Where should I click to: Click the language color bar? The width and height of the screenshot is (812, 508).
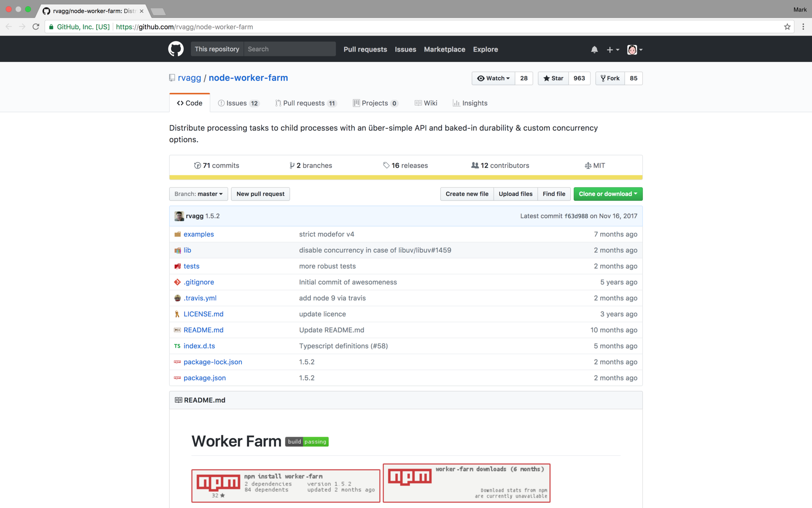406,177
